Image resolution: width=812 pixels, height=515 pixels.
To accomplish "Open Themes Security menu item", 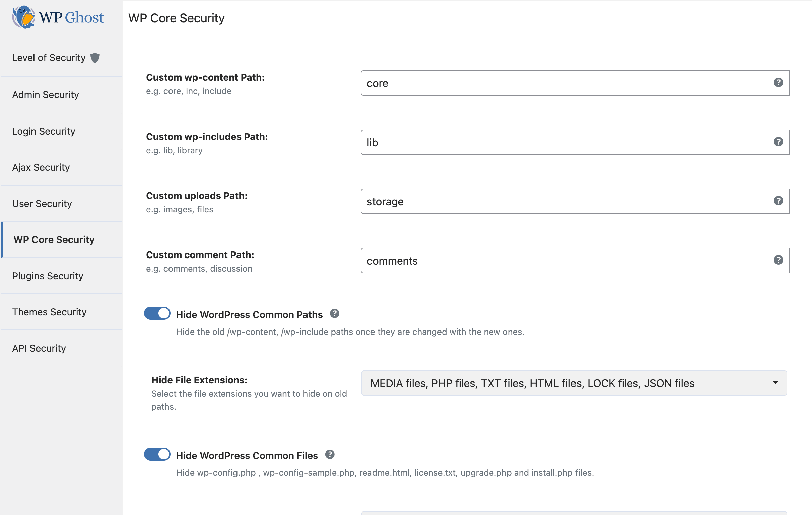I will click(49, 312).
